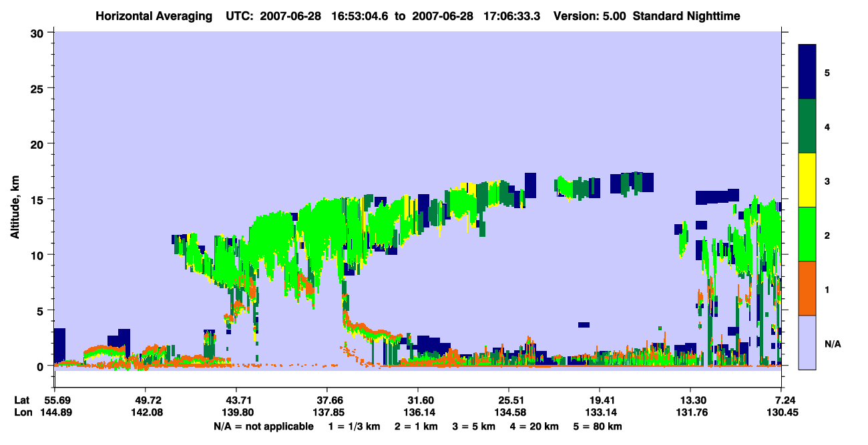Click the longitude value 131.76
This screenshot has width=868, height=445.
pyautogui.click(x=690, y=412)
